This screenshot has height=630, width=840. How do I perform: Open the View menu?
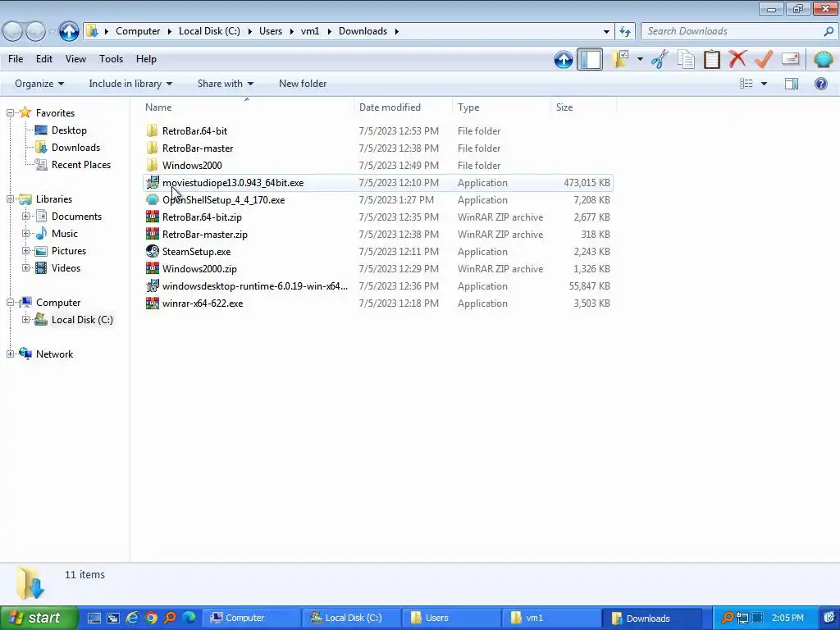[75, 59]
